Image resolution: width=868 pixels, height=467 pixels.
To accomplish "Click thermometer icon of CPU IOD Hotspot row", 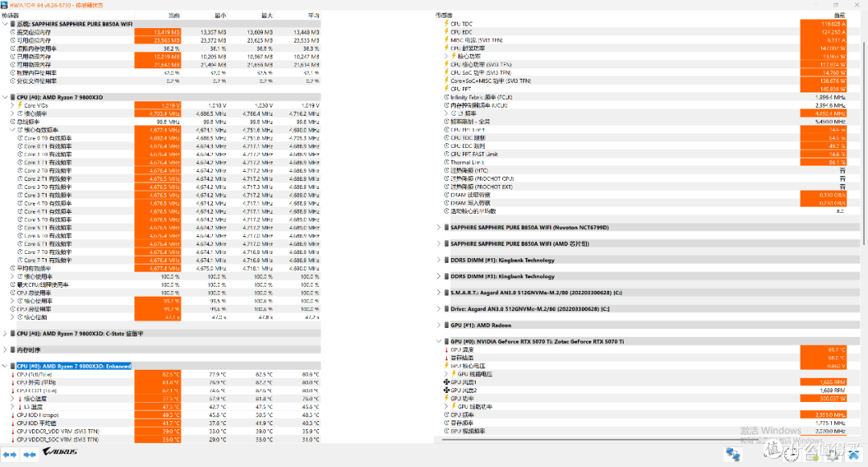I will coord(13,415).
